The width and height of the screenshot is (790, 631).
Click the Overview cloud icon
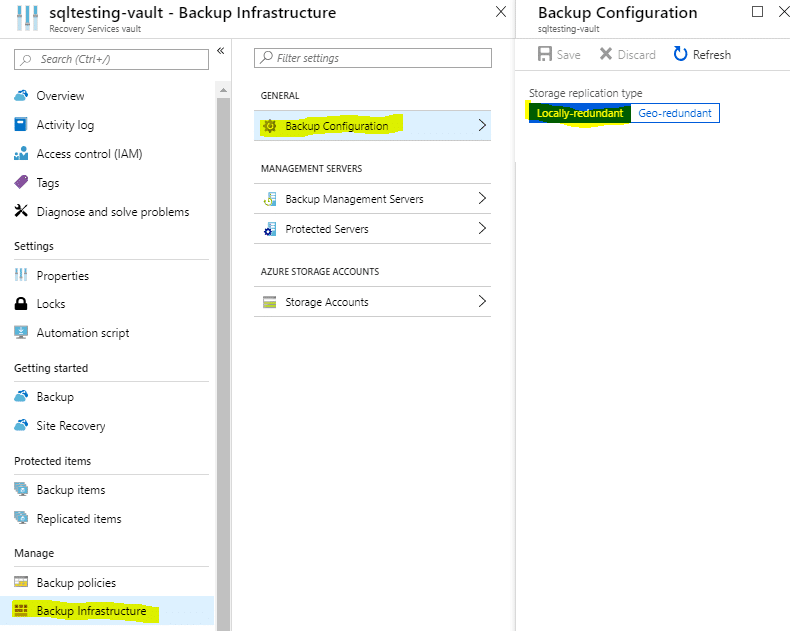tap(21, 95)
